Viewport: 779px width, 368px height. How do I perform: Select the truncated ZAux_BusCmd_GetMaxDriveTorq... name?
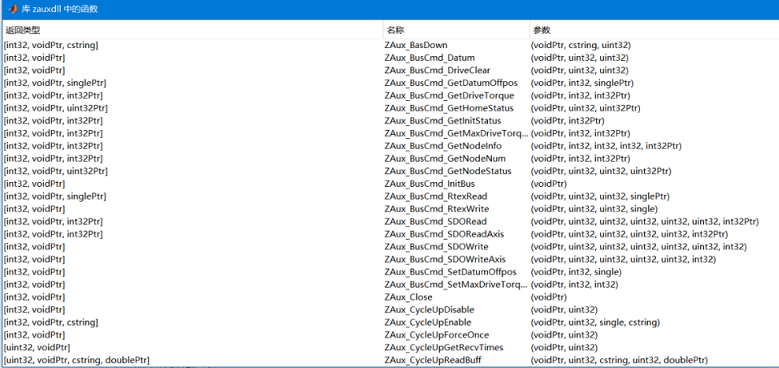(456, 133)
